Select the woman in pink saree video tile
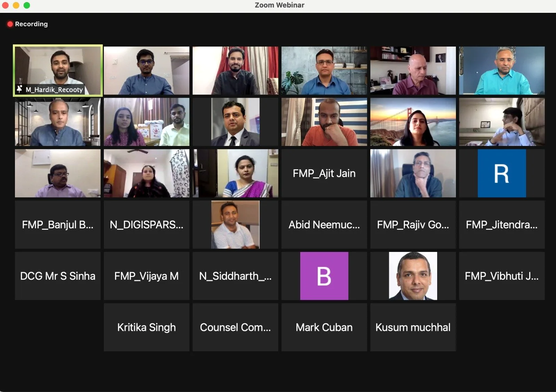 (x=235, y=173)
